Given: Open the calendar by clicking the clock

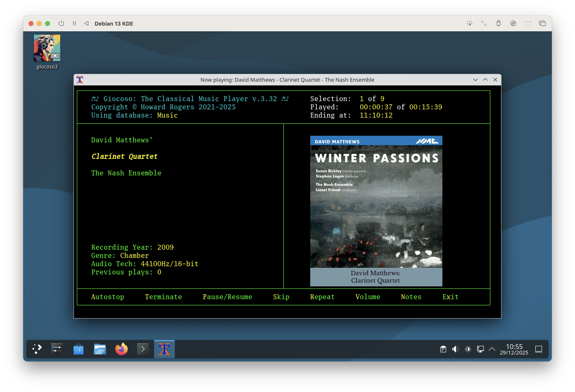Looking at the screenshot, I should click(x=514, y=349).
